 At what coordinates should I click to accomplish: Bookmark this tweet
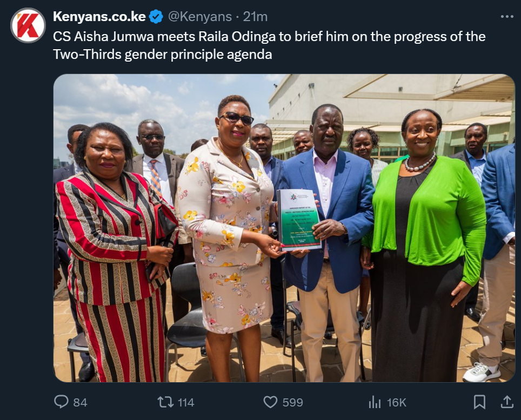(x=479, y=402)
